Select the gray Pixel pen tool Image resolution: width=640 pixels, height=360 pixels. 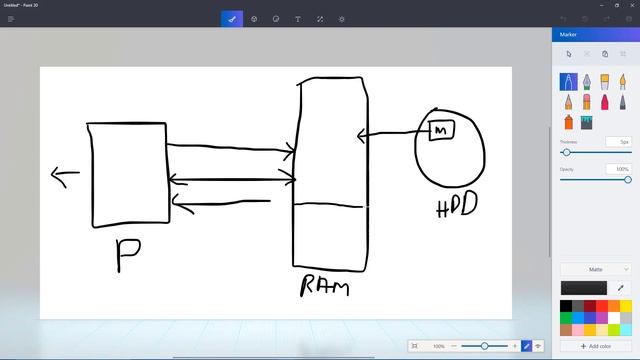click(622, 102)
